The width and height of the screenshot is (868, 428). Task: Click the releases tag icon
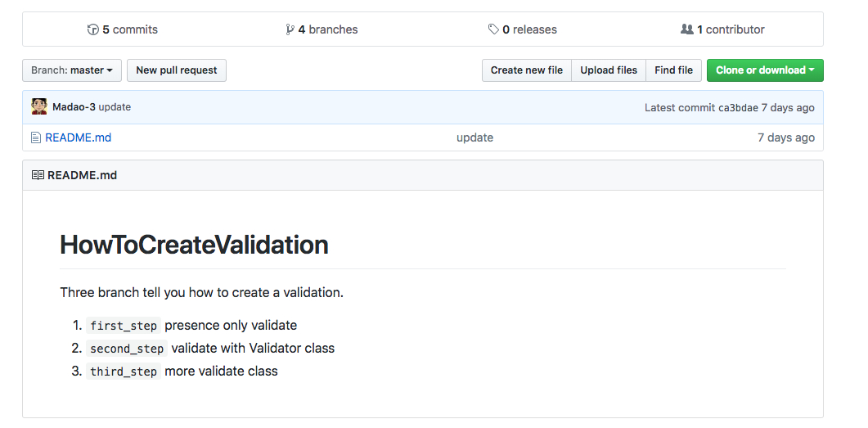pos(494,29)
